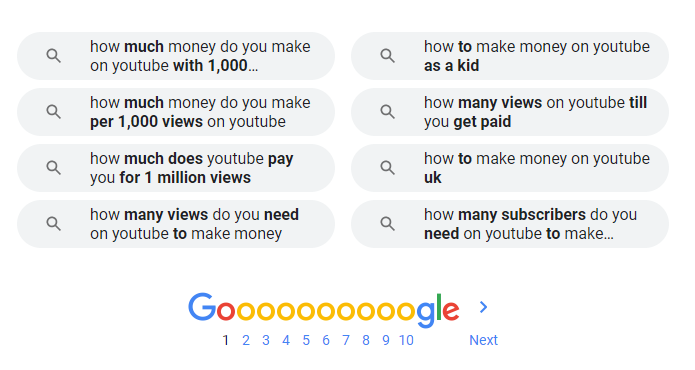Go to results page 5
This screenshot has width=695, height=370.
[306, 340]
